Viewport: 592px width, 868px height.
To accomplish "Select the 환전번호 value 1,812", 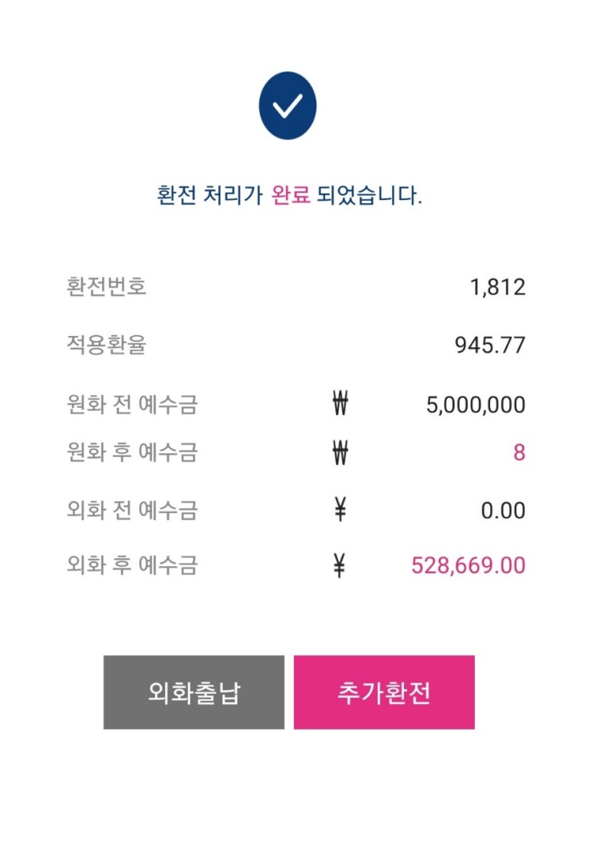I will 497,287.
